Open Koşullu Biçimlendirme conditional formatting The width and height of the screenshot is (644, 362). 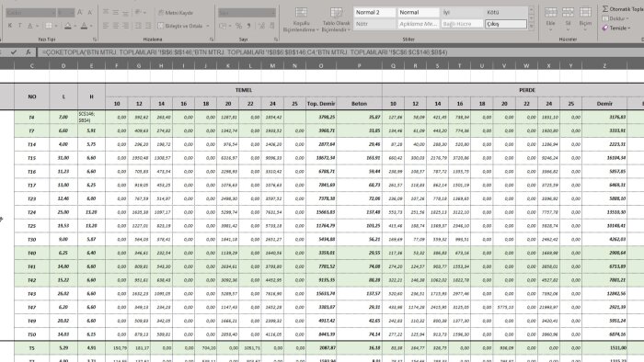[301, 19]
